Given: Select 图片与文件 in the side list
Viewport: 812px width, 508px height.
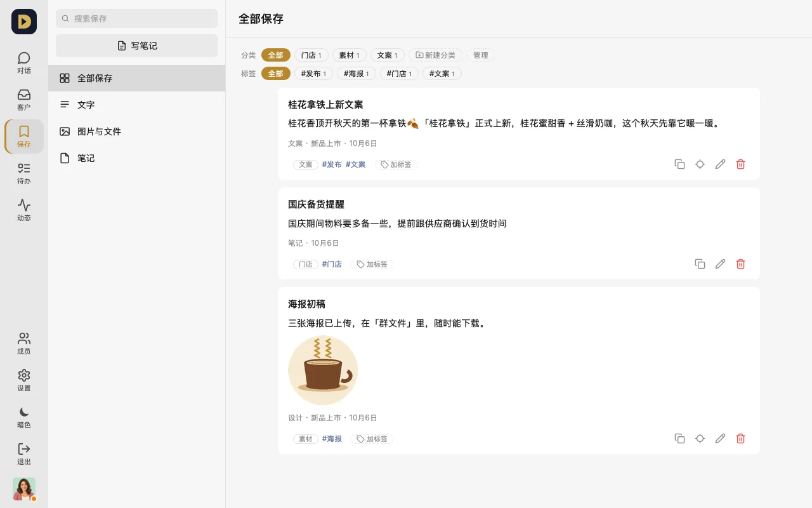Looking at the screenshot, I should 136,131.
